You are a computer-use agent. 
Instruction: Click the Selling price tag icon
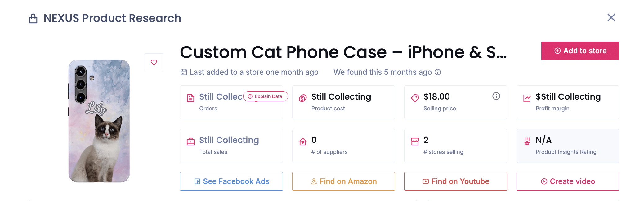pos(415,98)
